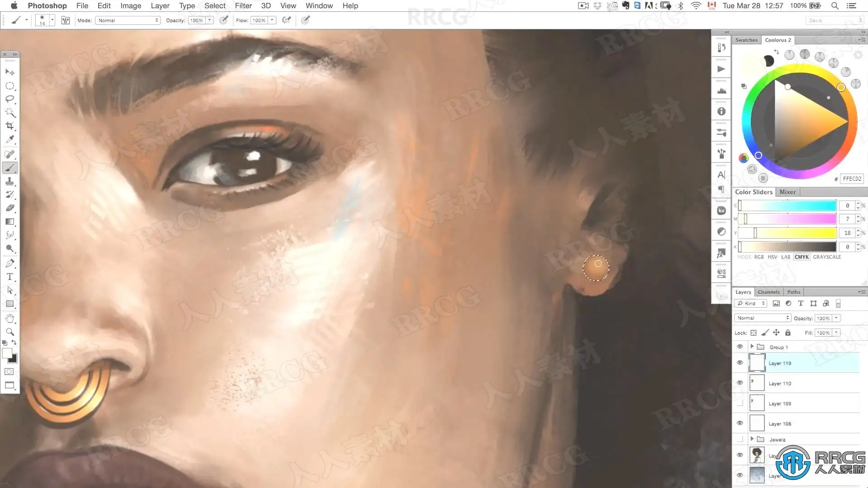Hide Layer 119 visibility eye
The image size is (868, 488).
click(740, 363)
